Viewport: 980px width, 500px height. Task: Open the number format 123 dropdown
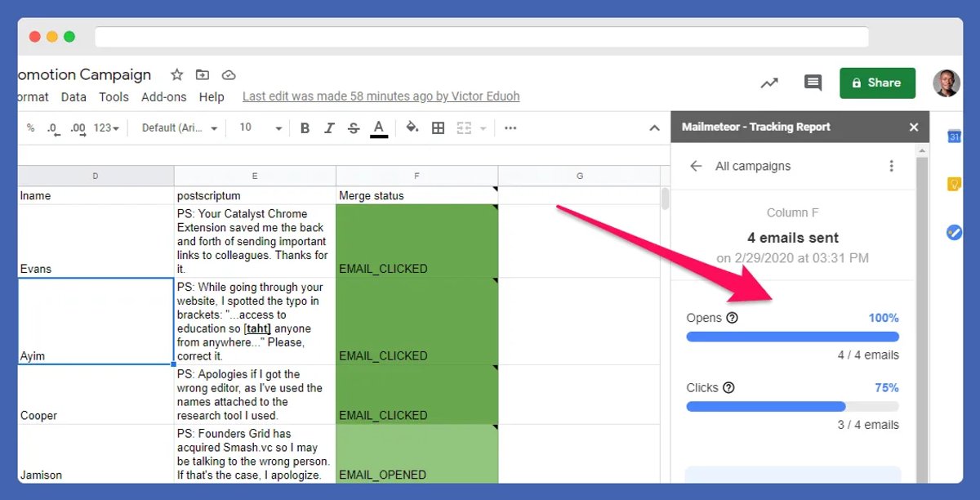point(106,127)
